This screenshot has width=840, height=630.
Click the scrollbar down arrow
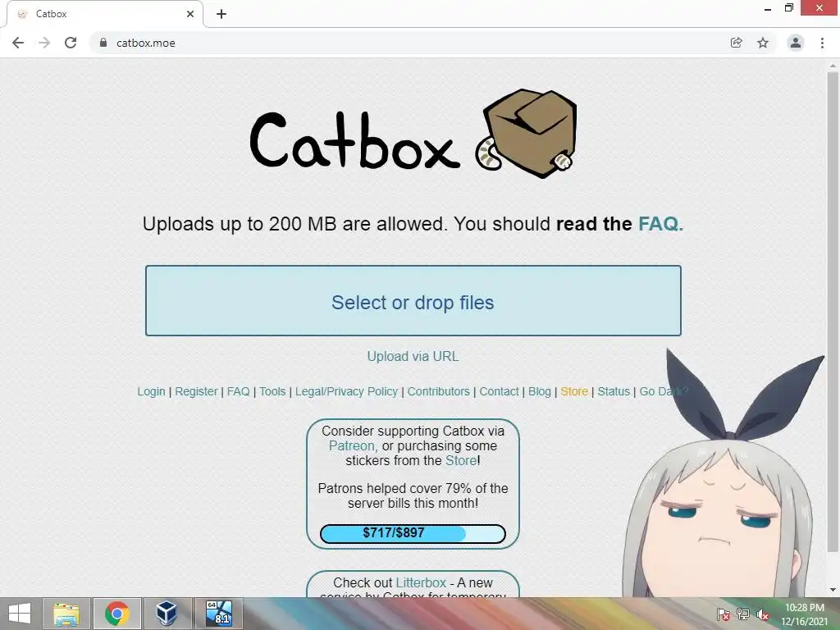[833, 591]
